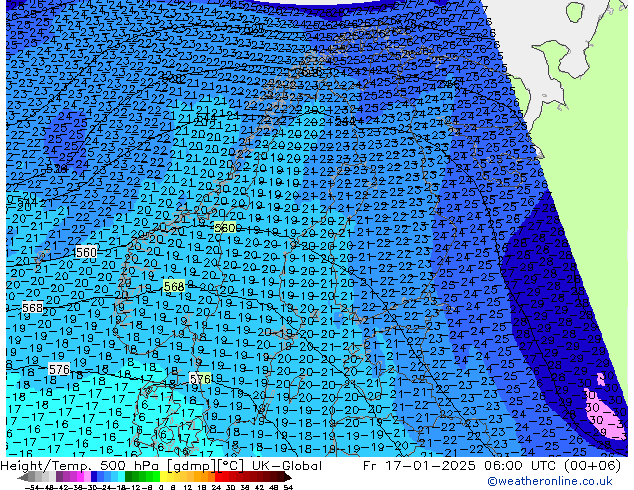Click the white-boxed 576 contour label

(x=59, y=369)
